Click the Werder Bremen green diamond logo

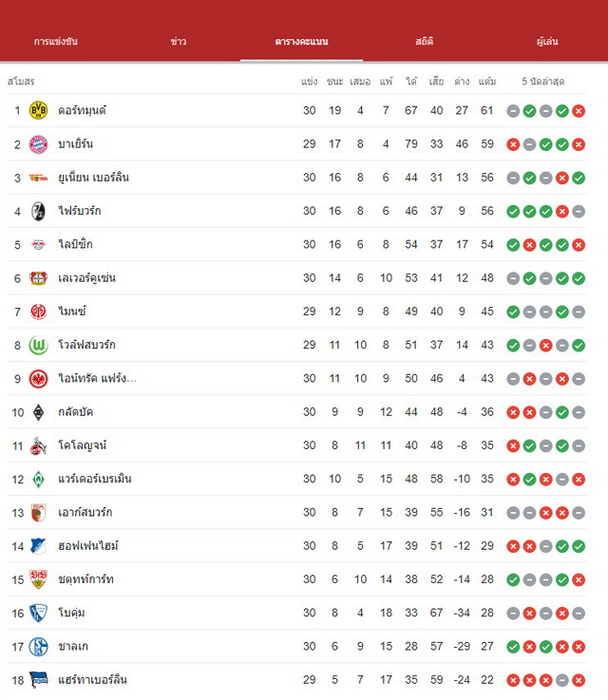point(38,479)
